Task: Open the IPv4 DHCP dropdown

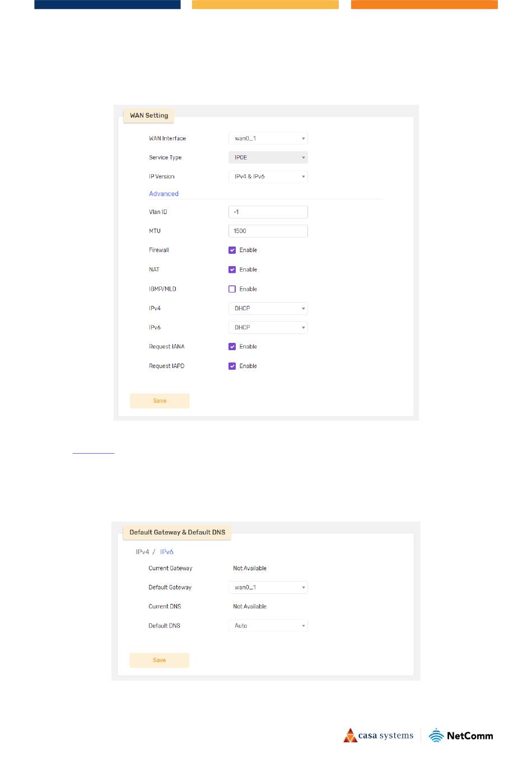Action: (268, 308)
